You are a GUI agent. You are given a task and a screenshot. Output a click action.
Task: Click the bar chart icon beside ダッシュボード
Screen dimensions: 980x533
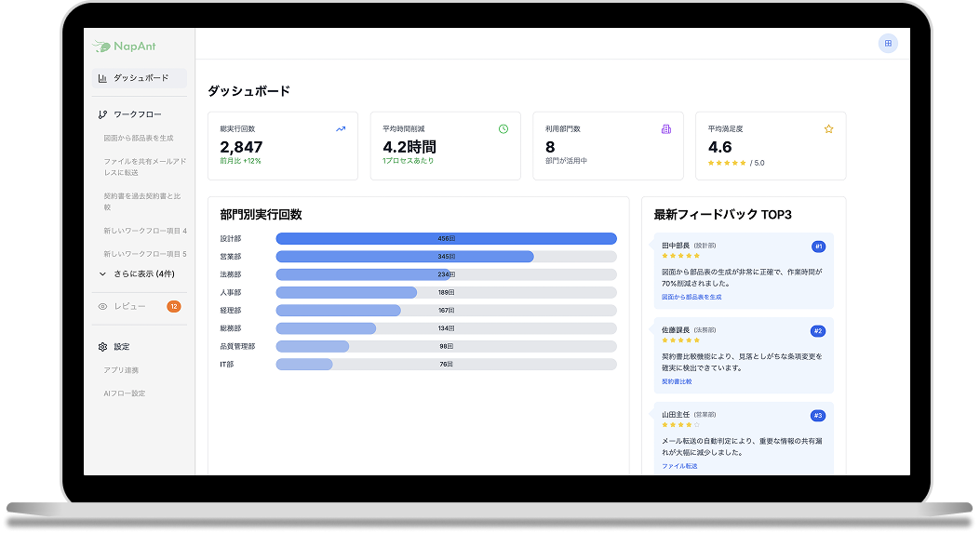click(102, 78)
